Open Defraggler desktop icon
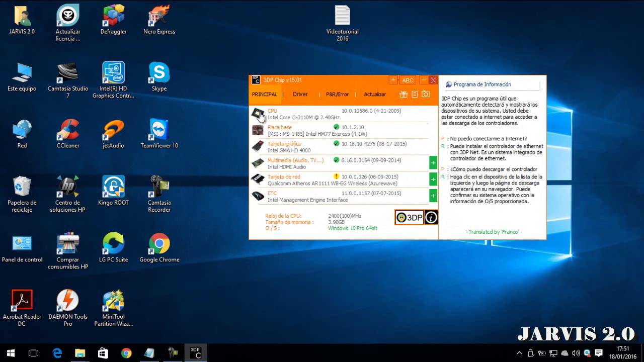Screen dimensions: 644x362 click(114, 20)
